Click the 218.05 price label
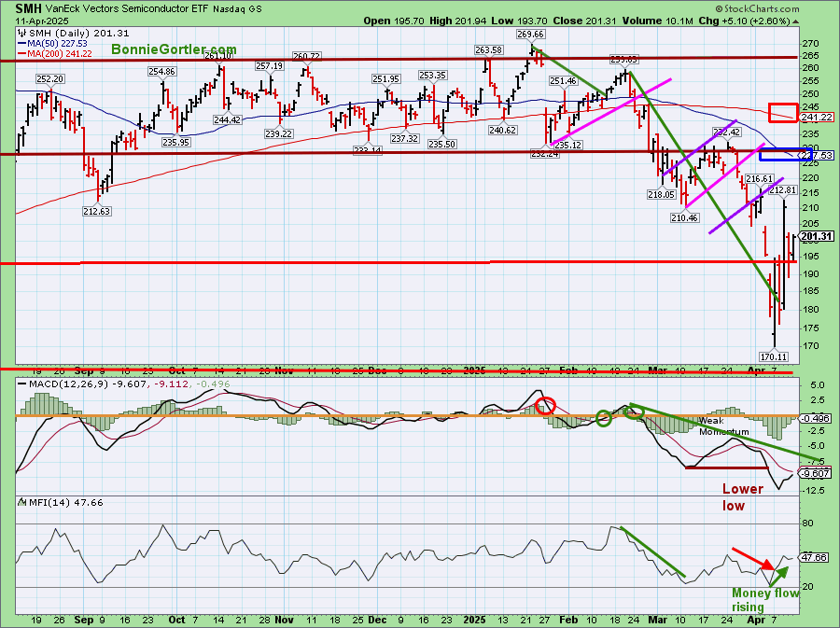The height and width of the screenshot is (628, 840). [x=661, y=194]
